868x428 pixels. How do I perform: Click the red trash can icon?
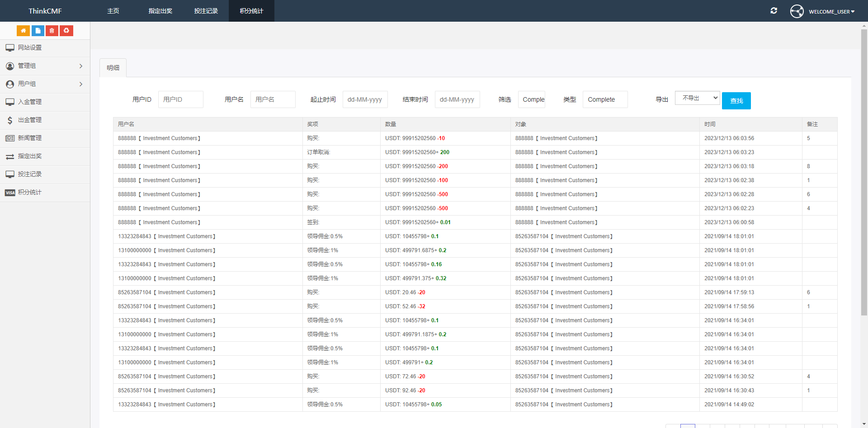[52, 31]
